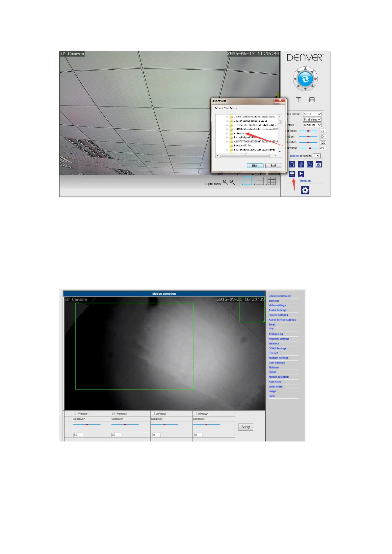Click the confirm (确定) button in folder dialog

point(255,166)
